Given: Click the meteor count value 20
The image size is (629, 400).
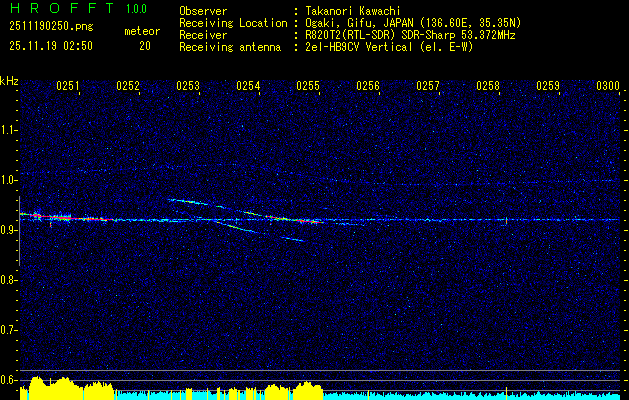Looking at the screenshot, I should pos(145,46).
